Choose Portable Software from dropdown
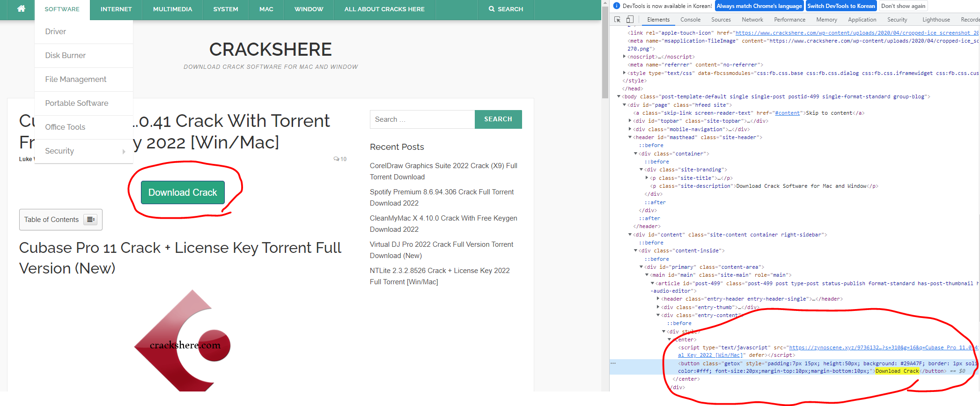 pyautogui.click(x=84, y=103)
